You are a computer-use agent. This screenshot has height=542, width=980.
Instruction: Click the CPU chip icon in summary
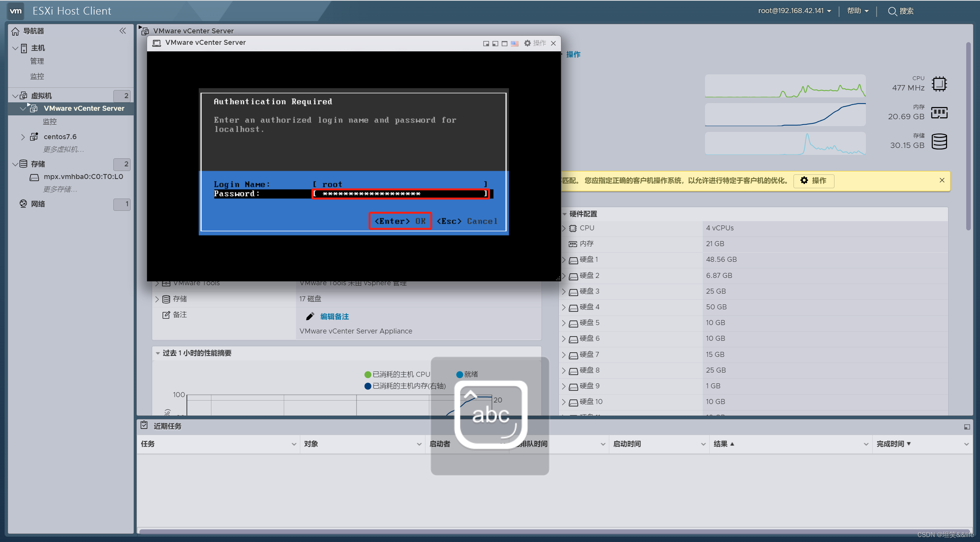click(939, 84)
